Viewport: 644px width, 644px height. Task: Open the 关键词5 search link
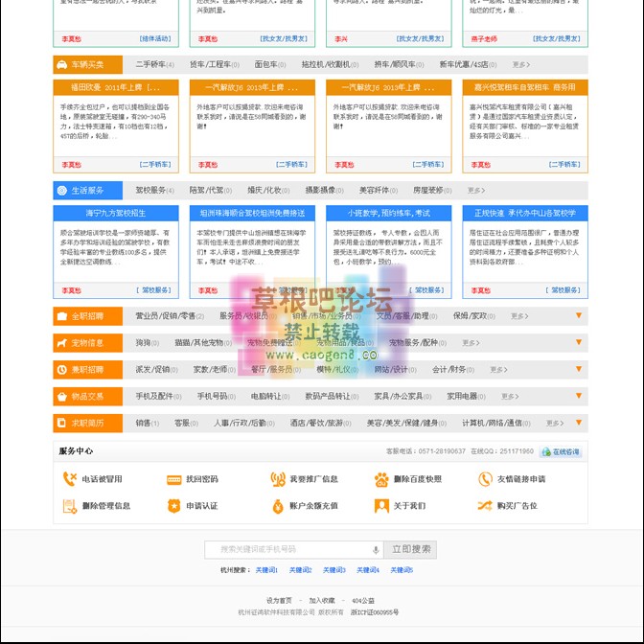click(402, 570)
